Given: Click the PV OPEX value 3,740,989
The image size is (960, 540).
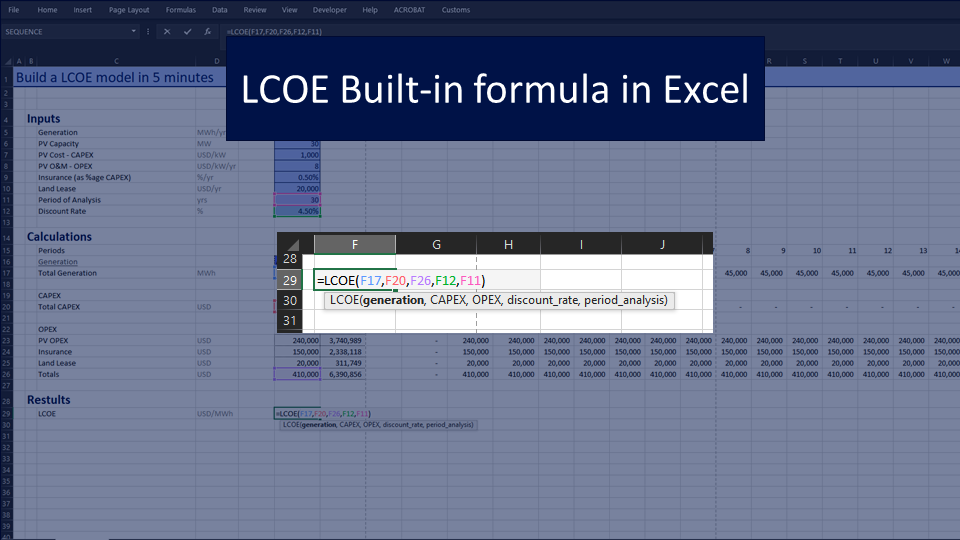Looking at the screenshot, I should [x=343, y=340].
